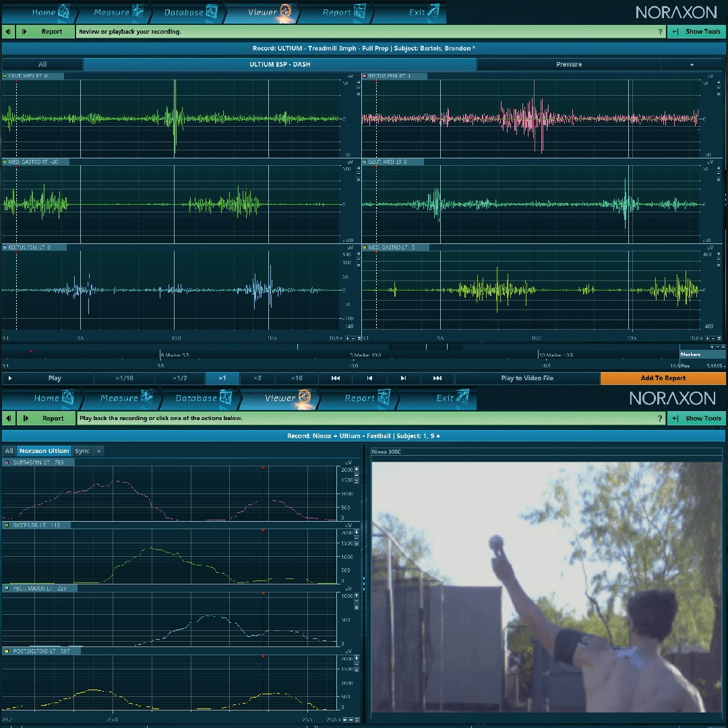Switch to the Pressure tab
This screenshot has width=728, height=728.
(568, 65)
